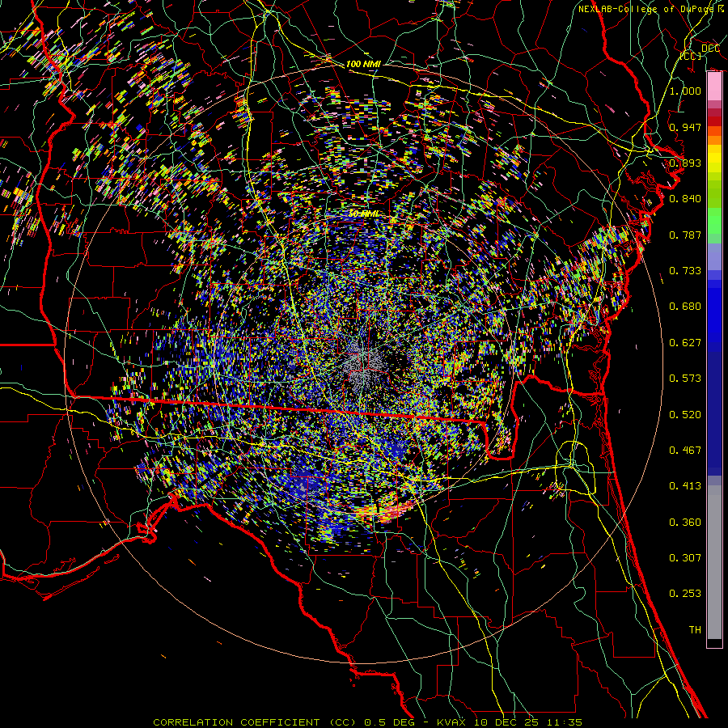Select the 0.840 legend value
The image size is (728, 728).
click(685, 199)
